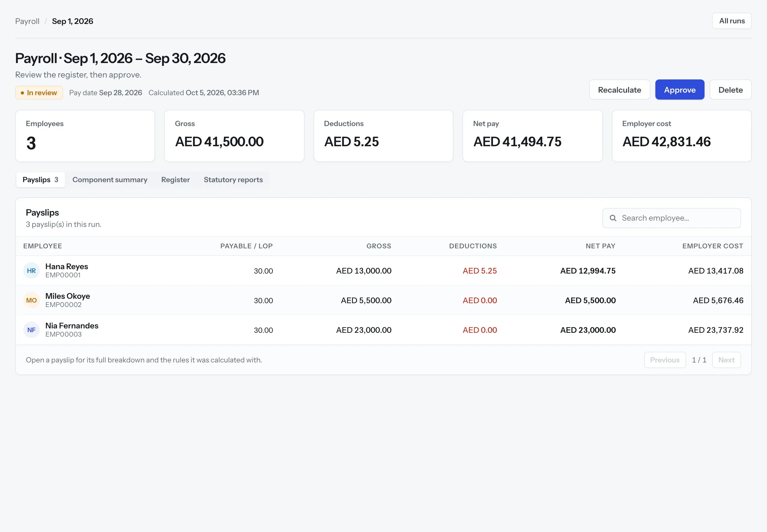Viewport: 767px width, 532px height.
Task: Click the PAYABLE / LOP column header
Action: [x=246, y=246]
